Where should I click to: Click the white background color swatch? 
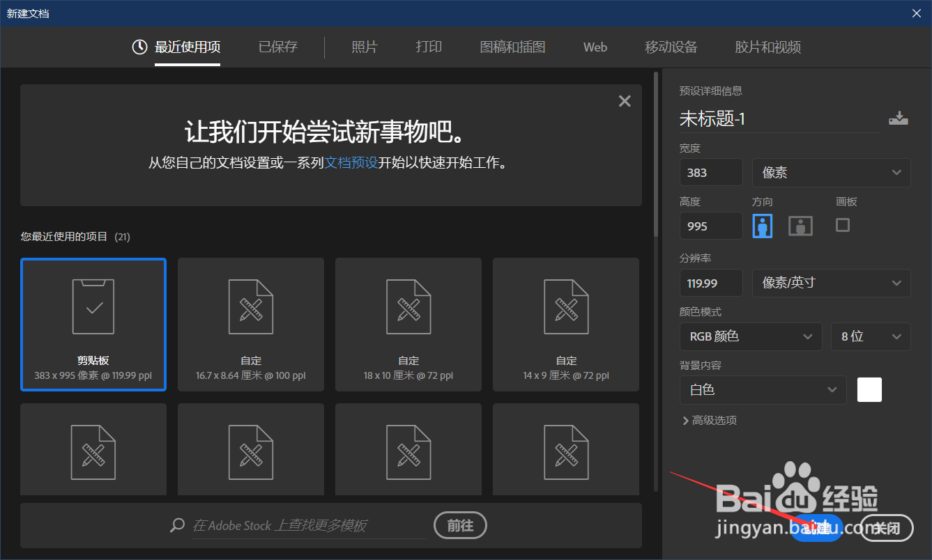coord(869,390)
